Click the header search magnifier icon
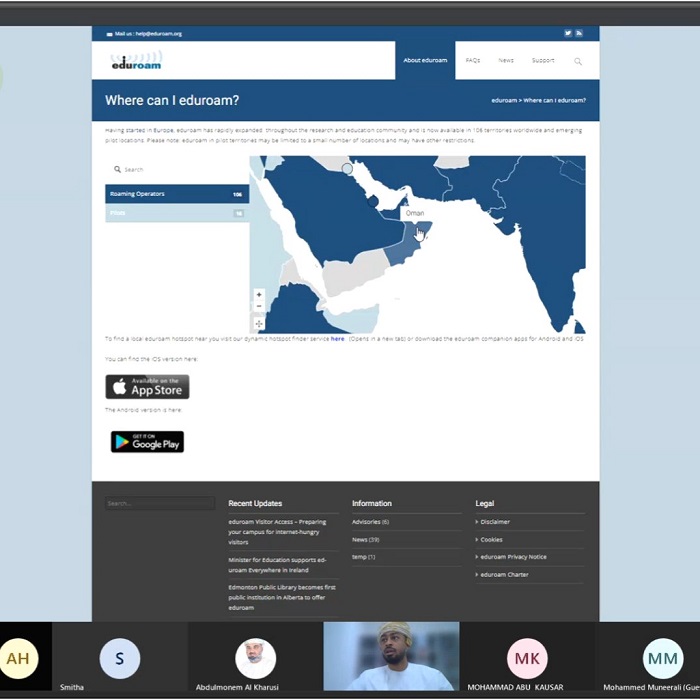 (578, 61)
